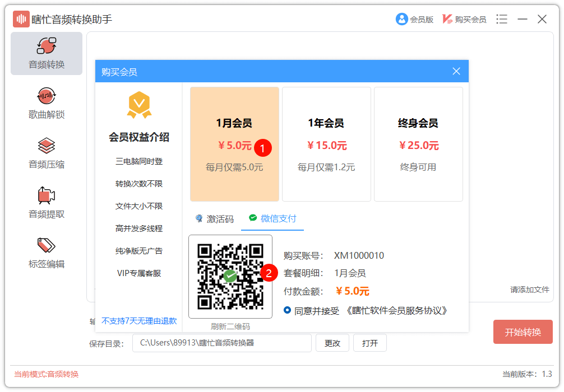Toggle the 同意并接受 agreement radio button
Screen dimensions: 564x392
287,310
